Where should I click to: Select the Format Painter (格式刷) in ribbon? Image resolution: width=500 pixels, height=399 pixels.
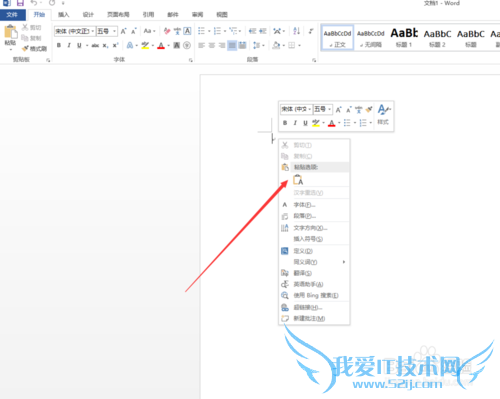coord(34,49)
